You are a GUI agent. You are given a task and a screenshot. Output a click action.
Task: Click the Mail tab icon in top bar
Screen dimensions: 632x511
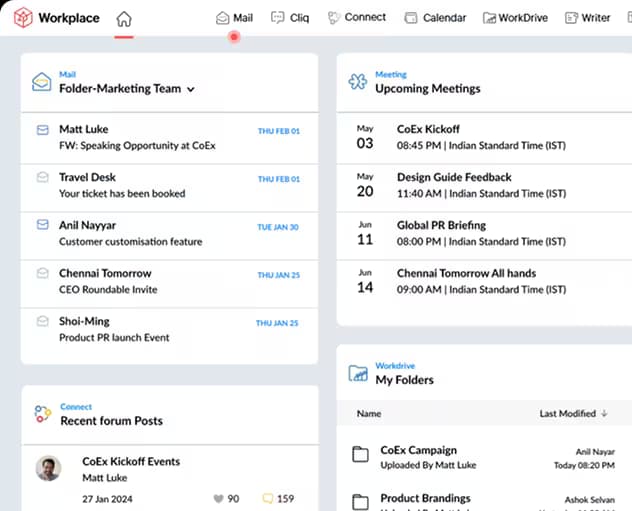click(222, 18)
